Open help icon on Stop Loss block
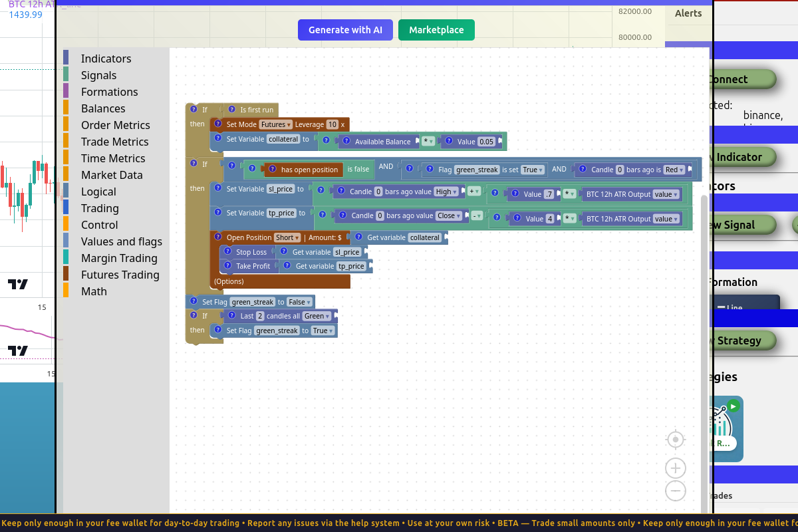 [x=227, y=251]
